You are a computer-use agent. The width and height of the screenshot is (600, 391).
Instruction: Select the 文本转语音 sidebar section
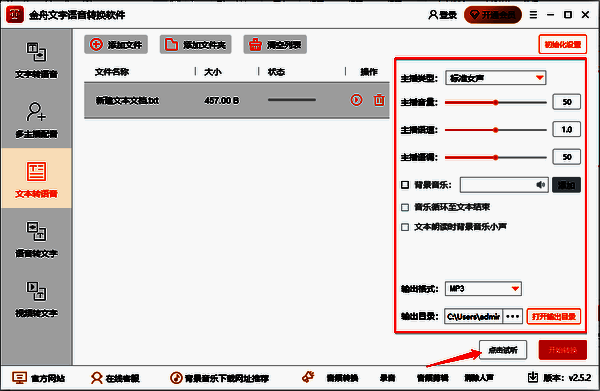(x=36, y=179)
